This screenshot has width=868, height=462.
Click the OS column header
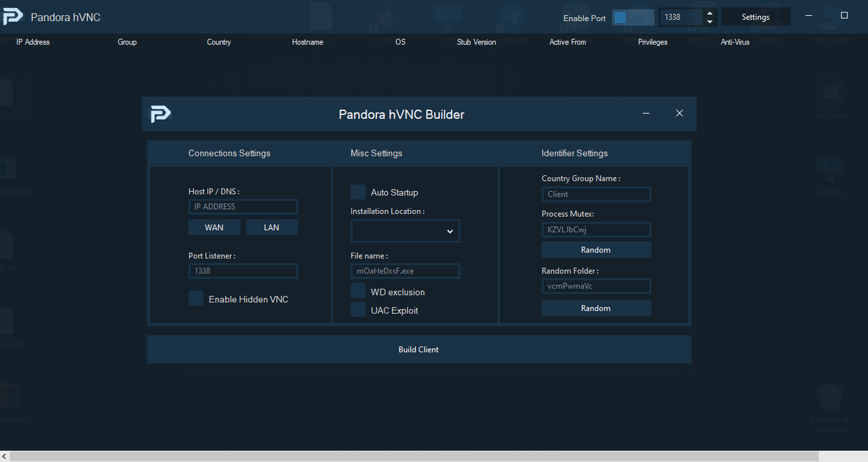pos(400,42)
